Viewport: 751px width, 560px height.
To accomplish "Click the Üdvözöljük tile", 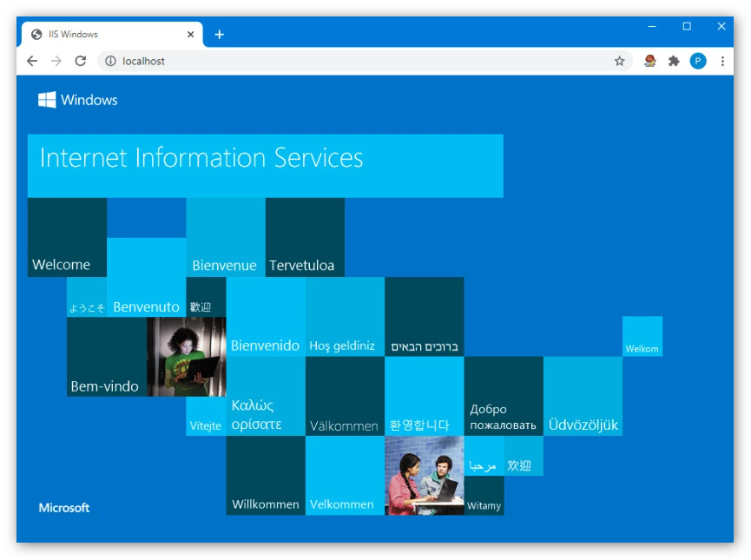I will click(583, 396).
